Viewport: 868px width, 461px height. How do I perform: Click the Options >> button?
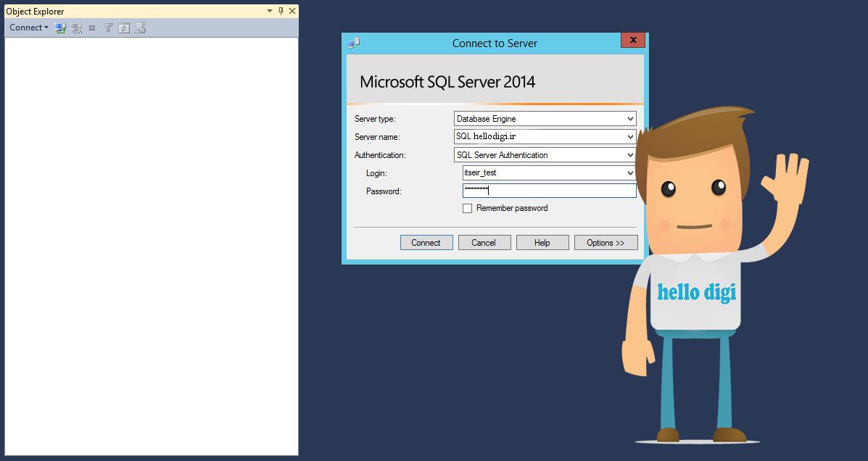pyautogui.click(x=605, y=242)
